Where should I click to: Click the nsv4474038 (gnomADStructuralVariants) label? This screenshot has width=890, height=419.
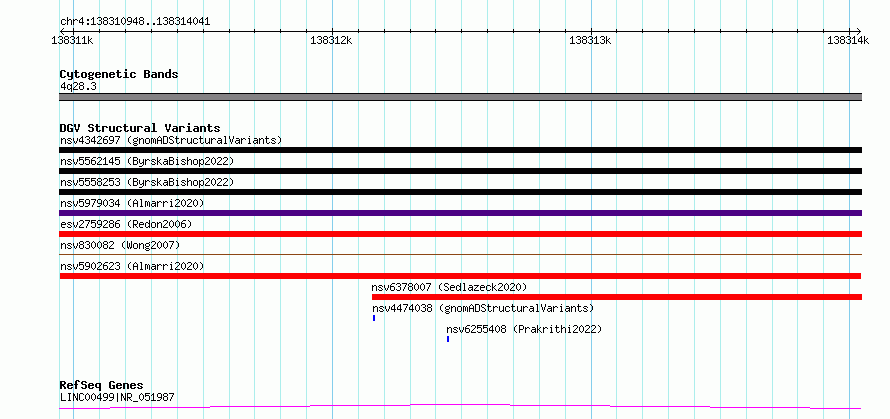coord(482,308)
